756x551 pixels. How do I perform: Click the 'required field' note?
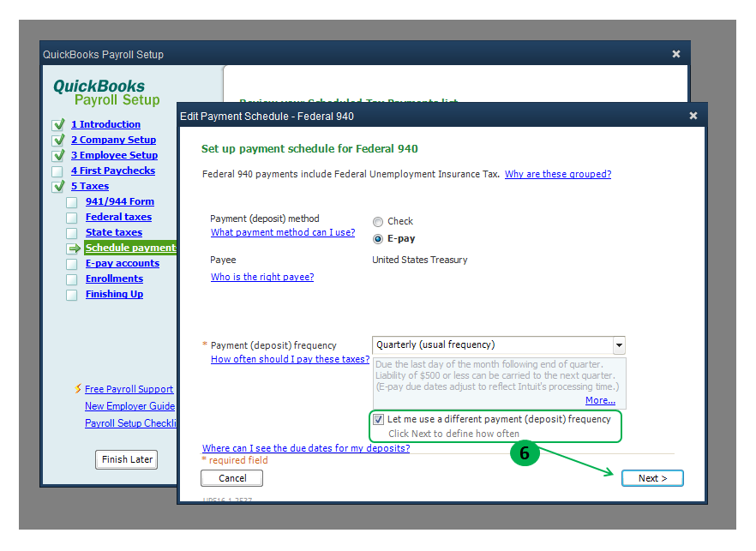[238, 460]
